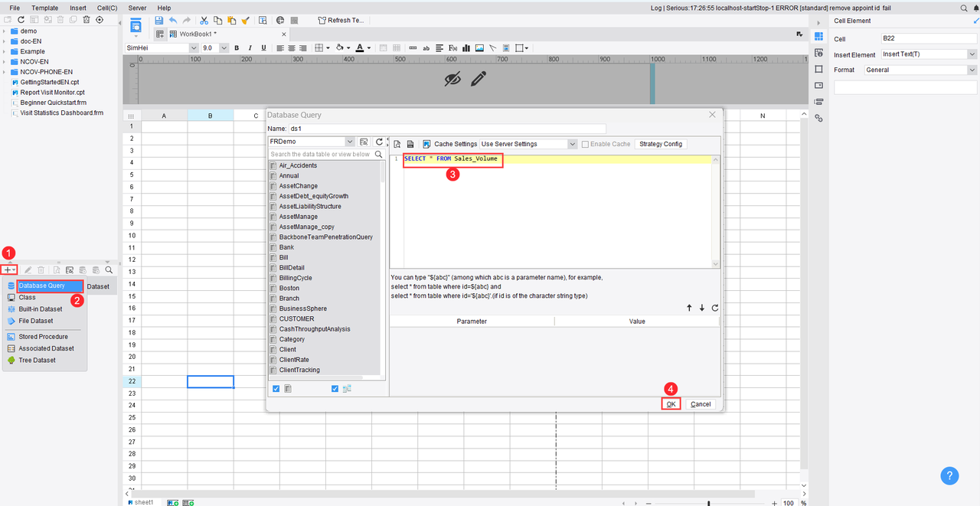Open the font color picker
Viewport: 980px width, 506px height.
(369, 48)
